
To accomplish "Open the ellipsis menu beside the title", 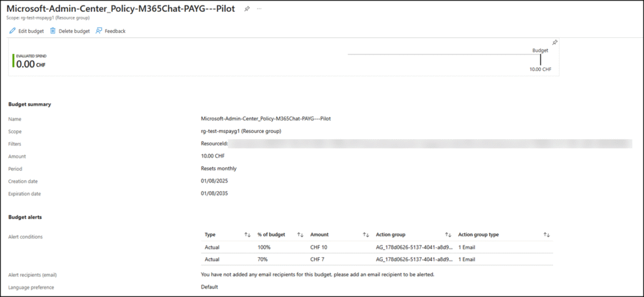I will (259, 9).
